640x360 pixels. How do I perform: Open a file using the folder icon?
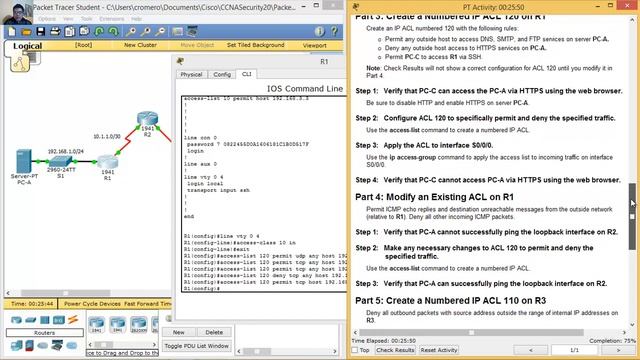pyautogui.click(x=26, y=31)
